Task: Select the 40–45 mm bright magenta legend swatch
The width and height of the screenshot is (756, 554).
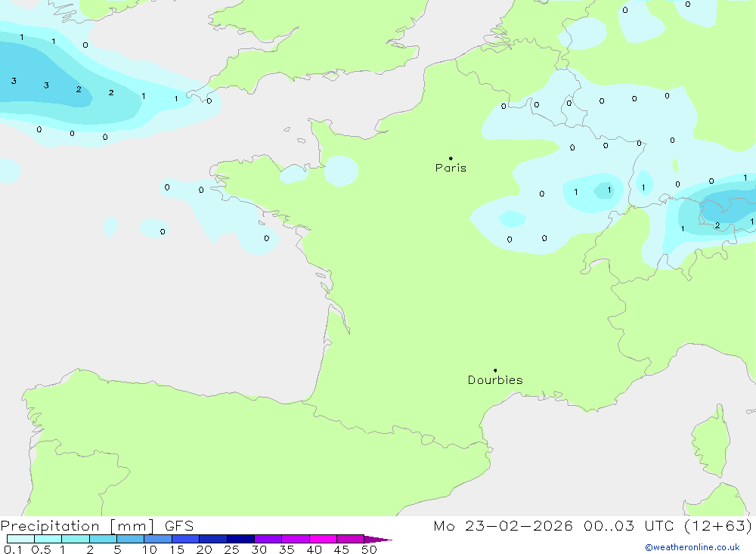Action: tap(323, 539)
